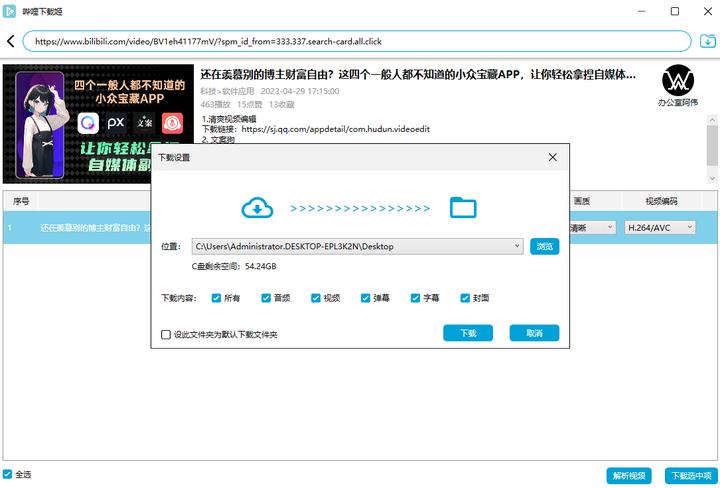Toggle the 弹幕 checkbox

tap(367, 298)
